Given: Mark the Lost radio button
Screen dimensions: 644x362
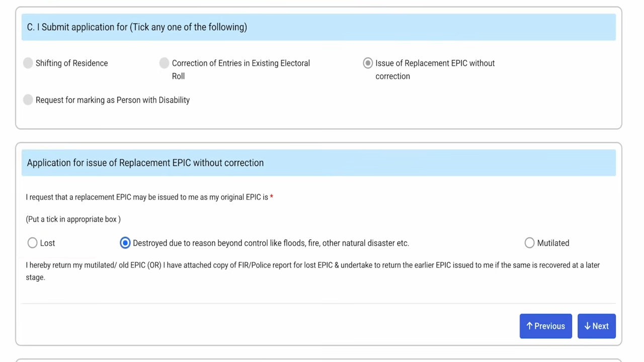Looking at the screenshot, I should point(32,243).
